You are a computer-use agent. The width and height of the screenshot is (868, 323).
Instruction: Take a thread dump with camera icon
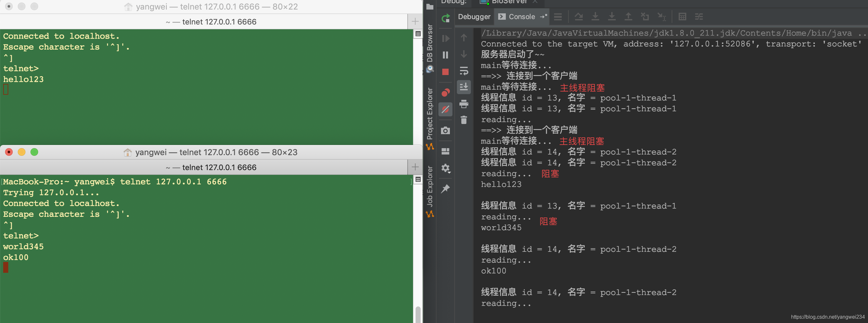click(x=445, y=130)
